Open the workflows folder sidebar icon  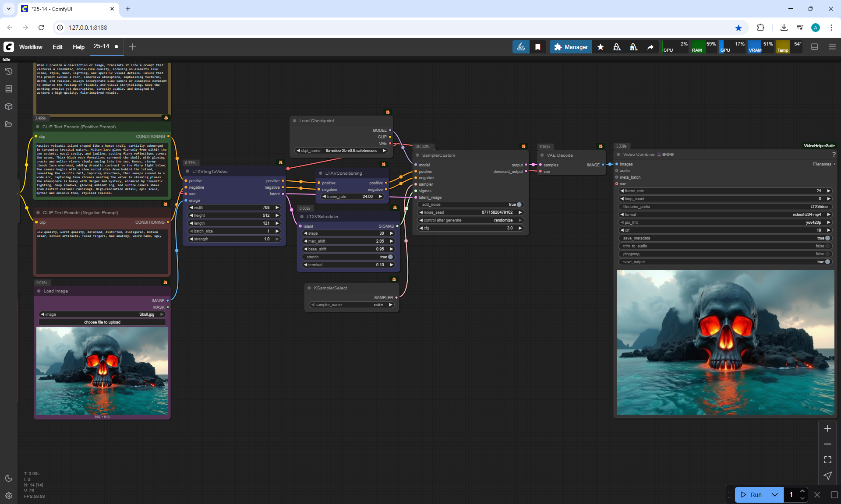(9, 124)
